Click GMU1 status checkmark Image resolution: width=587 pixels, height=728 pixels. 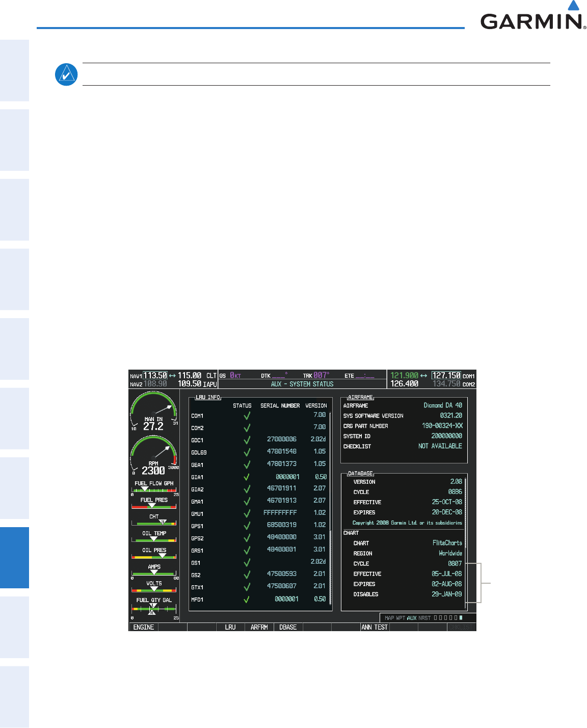(247, 513)
